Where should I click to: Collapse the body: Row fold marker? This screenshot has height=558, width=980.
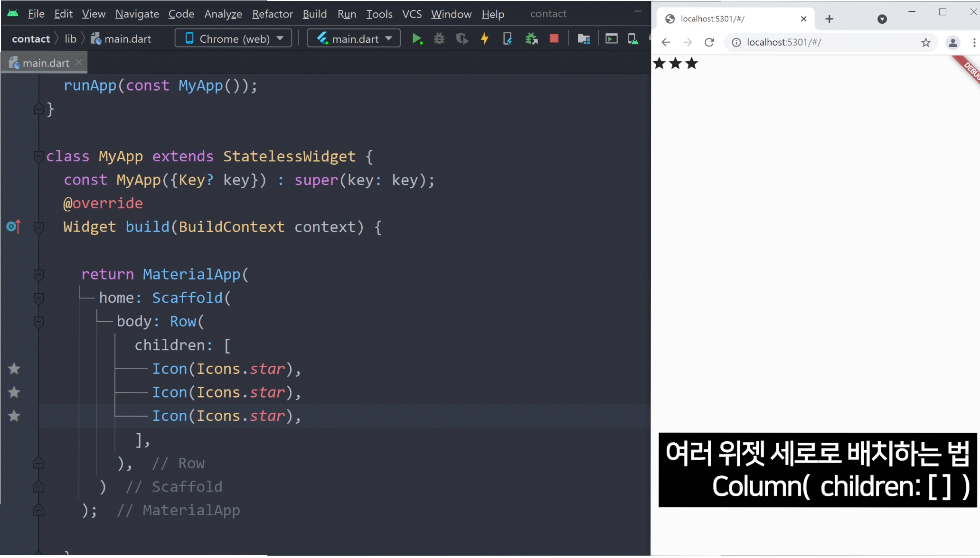click(x=38, y=322)
